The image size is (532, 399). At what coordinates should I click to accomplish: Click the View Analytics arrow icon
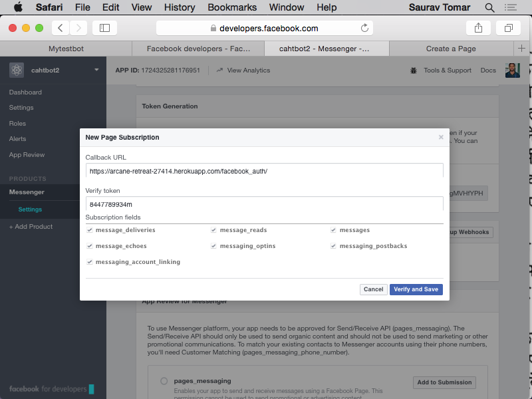219,70
